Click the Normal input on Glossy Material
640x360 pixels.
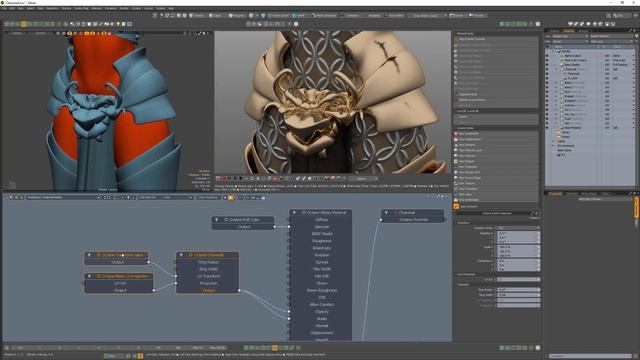(321, 326)
